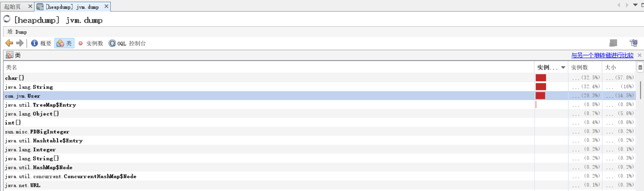The image size is (644, 191).
Task: Click the gray icon in the toolbar's right side
Action: [x=613, y=43]
